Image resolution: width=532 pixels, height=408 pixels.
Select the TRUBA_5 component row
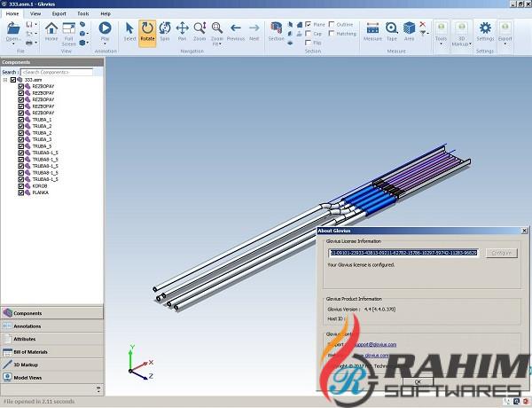tap(42, 146)
